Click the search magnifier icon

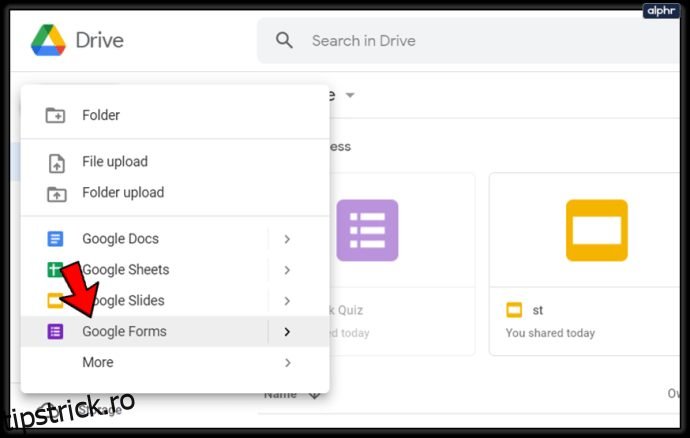[x=284, y=40]
